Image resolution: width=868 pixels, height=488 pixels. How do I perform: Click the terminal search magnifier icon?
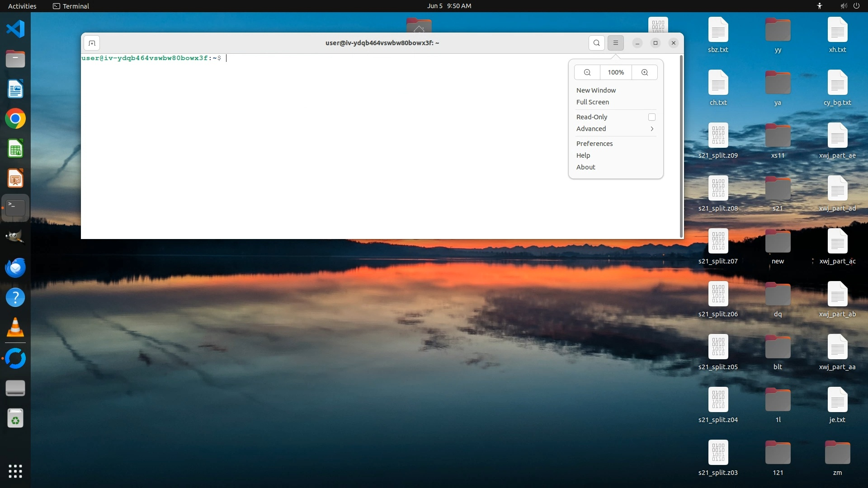point(596,43)
